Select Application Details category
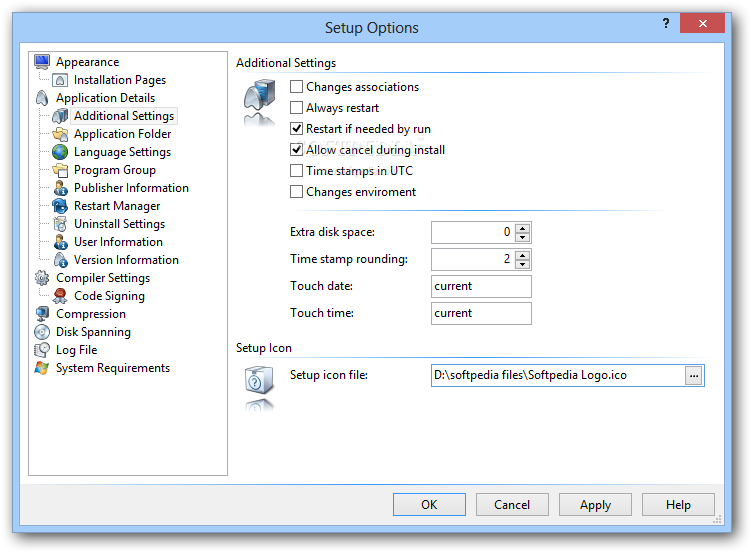Image resolution: width=752 pixels, height=553 pixels. (x=106, y=98)
